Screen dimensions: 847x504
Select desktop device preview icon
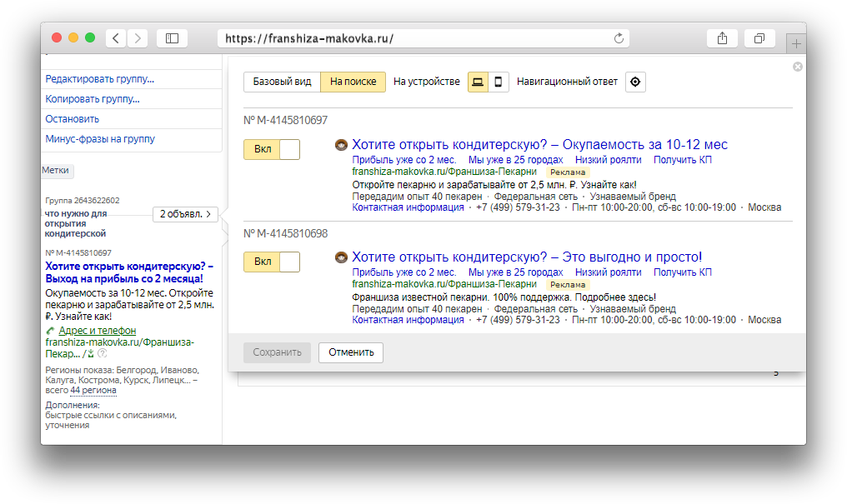(x=478, y=82)
